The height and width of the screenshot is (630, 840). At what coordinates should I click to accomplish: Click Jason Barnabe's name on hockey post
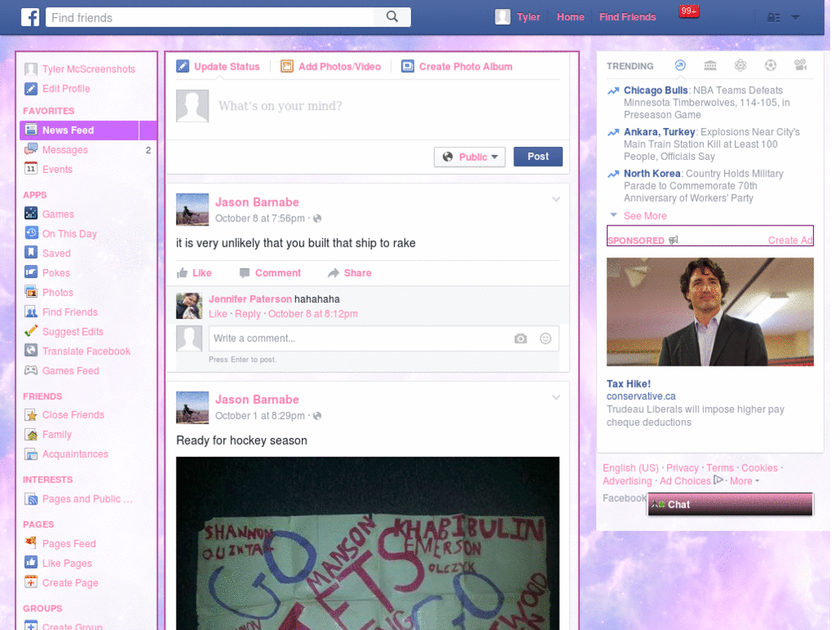click(257, 399)
